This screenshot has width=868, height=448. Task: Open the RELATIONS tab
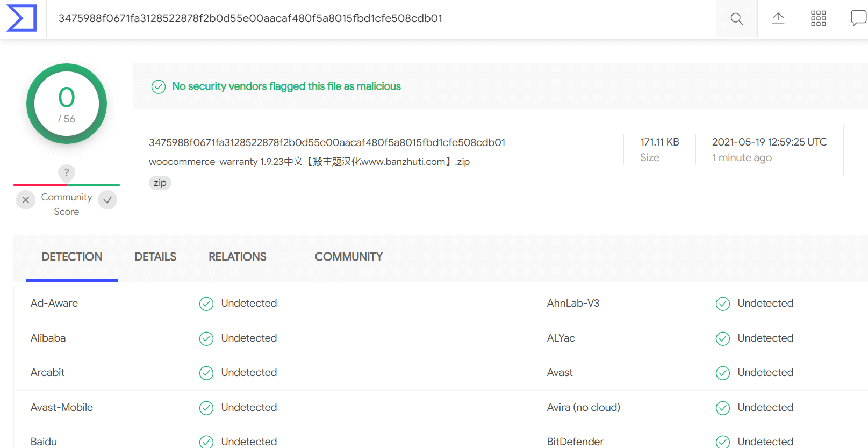238,257
